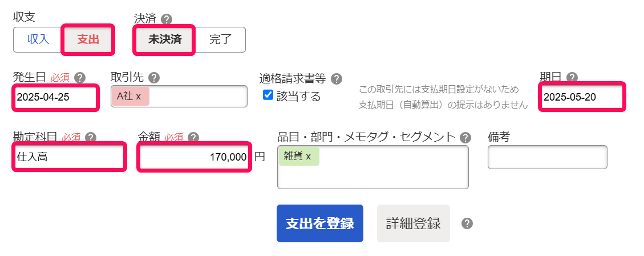Select the 支出 toggle button
The image size is (644, 256).
pyautogui.click(x=88, y=39)
